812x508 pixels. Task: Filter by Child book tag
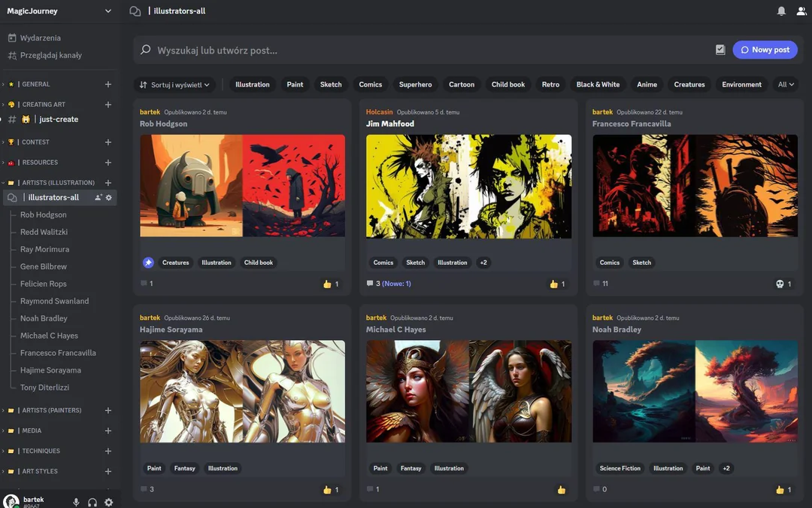tap(508, 84)
